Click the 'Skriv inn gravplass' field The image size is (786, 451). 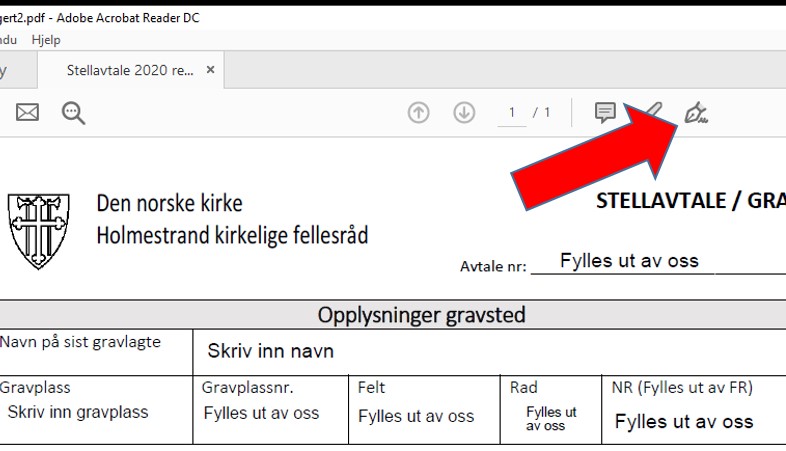[x=78, y=412]
